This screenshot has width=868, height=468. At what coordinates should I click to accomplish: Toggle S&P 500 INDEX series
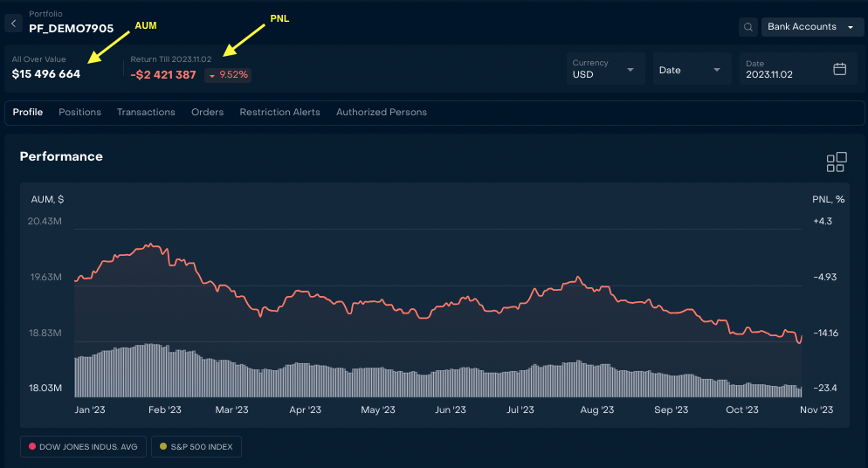[x=196, y=447]
